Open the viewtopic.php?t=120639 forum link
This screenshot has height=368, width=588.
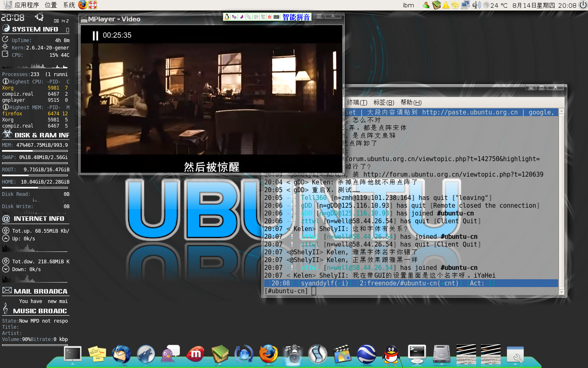pyautogui.click(x=453, y=174)
